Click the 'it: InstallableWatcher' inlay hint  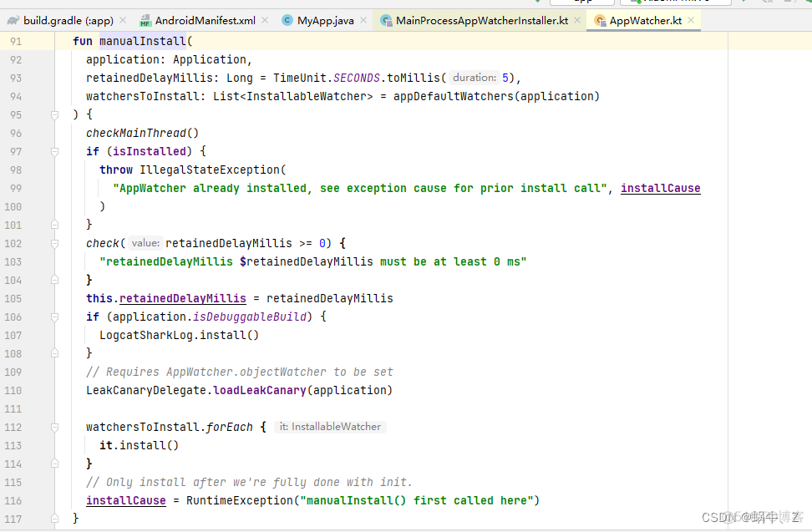[330, 427]
